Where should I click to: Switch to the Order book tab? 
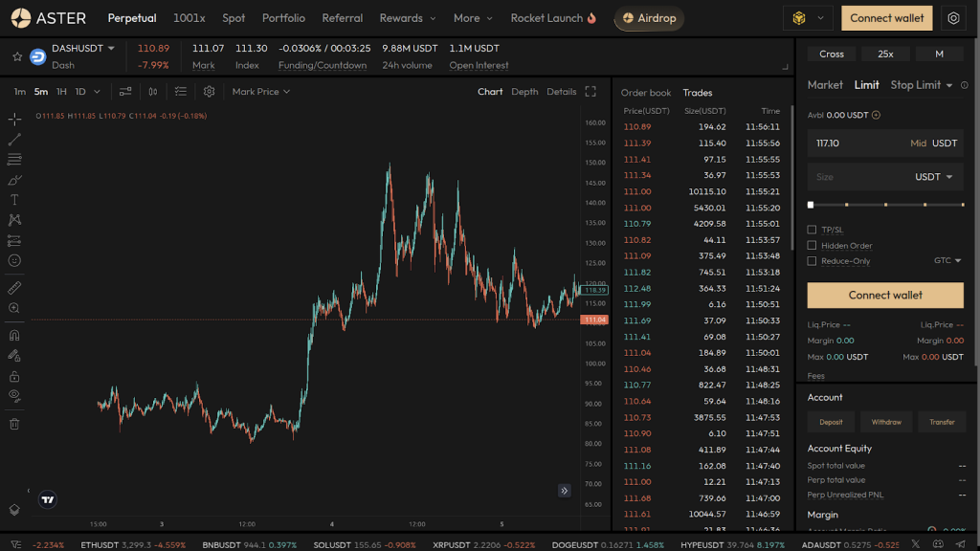[646, 93]
